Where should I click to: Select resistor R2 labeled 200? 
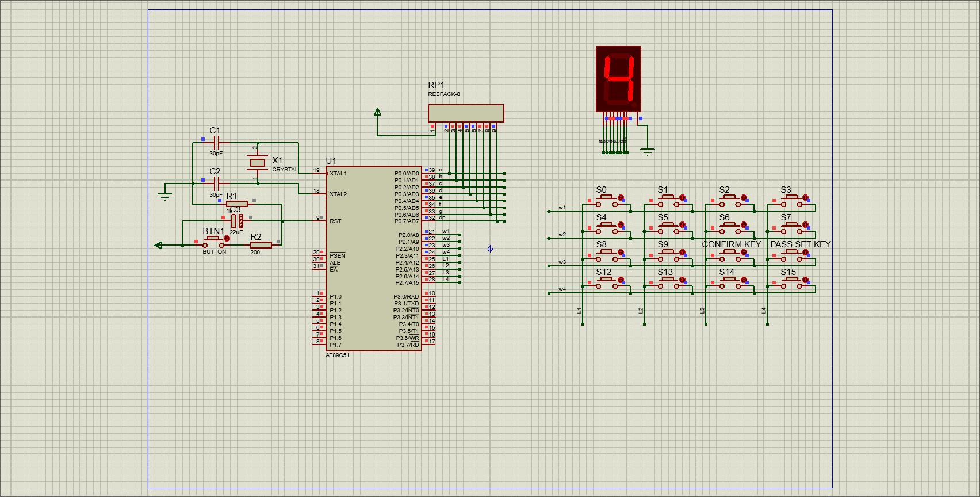(261, 245)
